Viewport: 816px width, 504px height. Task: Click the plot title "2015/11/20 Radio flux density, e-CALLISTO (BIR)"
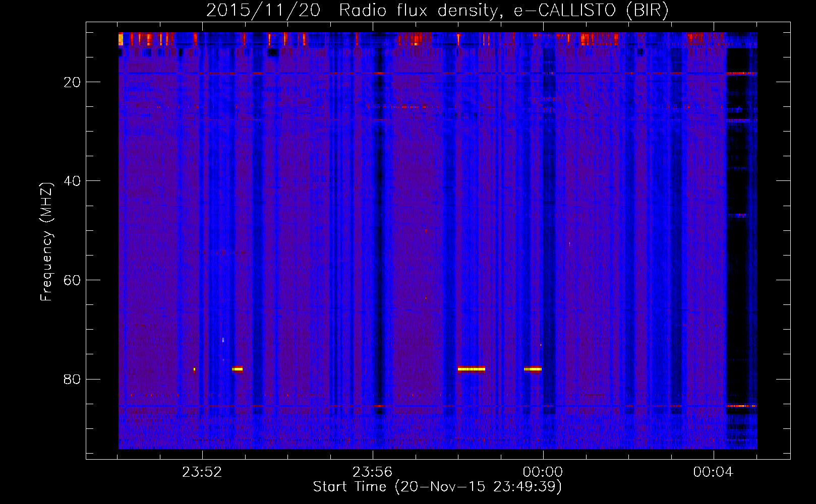(x=437, y=11)
